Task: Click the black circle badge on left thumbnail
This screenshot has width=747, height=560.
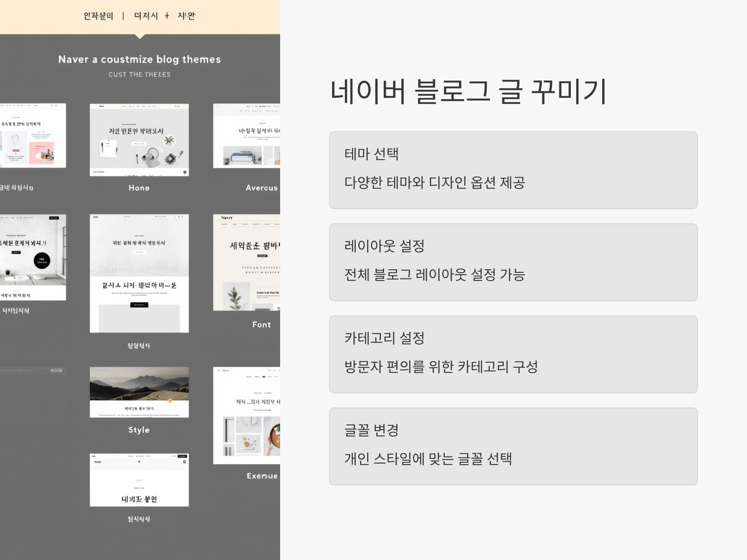Action: point(42,261)
